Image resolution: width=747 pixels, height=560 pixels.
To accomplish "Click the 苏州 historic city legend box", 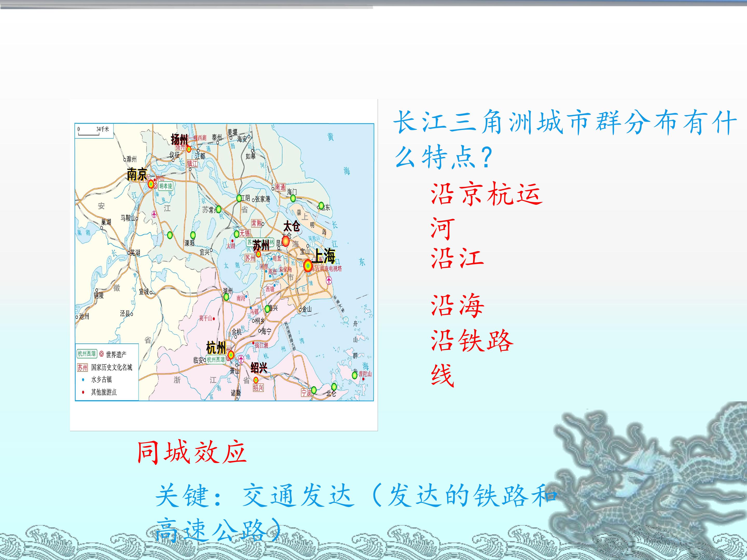I will (82, 367).
